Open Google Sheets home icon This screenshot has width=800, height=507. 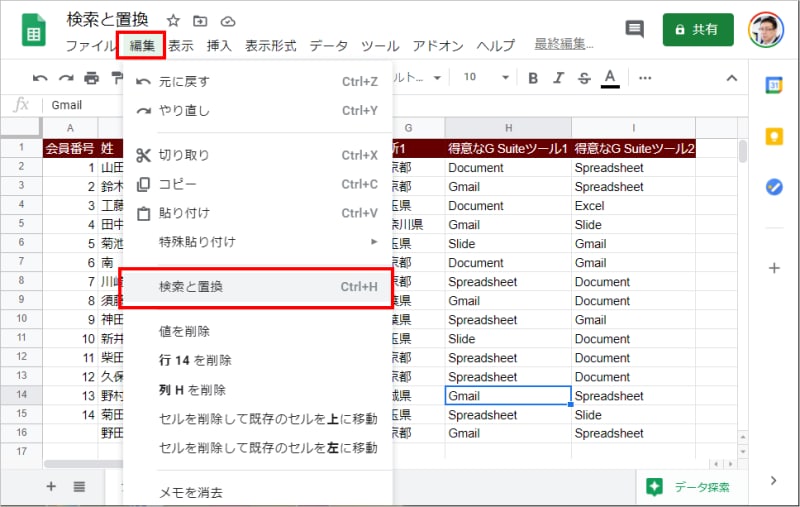[34, 31]
